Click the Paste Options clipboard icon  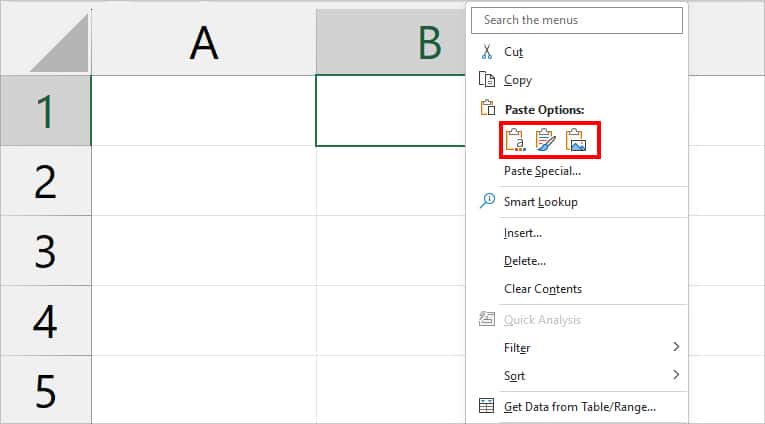tap(487, 108)
